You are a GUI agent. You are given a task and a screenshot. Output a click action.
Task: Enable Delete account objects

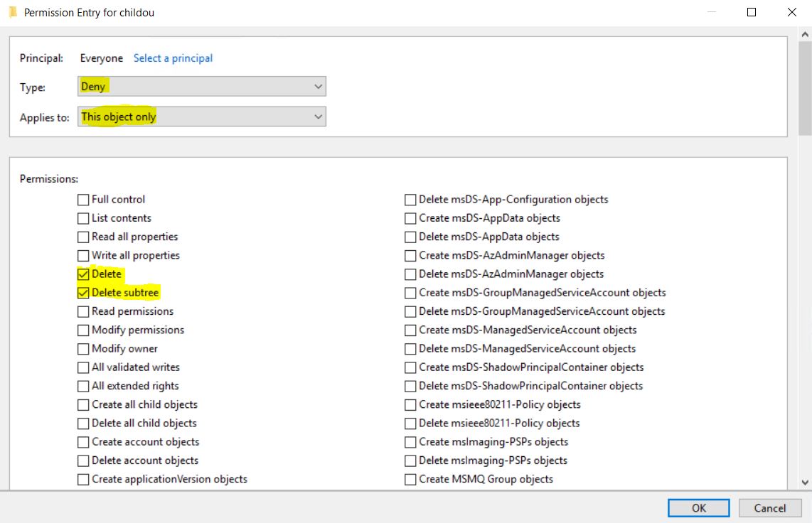83,460
